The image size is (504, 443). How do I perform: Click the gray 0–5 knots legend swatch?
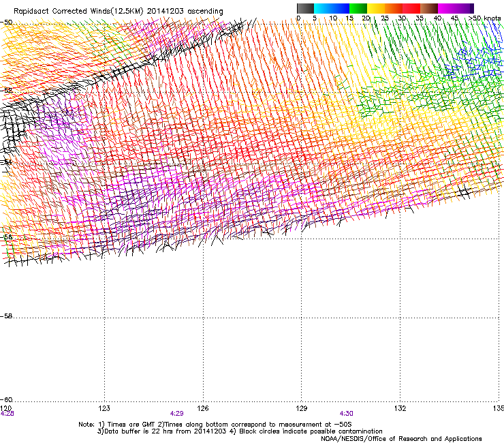point(305,8)
